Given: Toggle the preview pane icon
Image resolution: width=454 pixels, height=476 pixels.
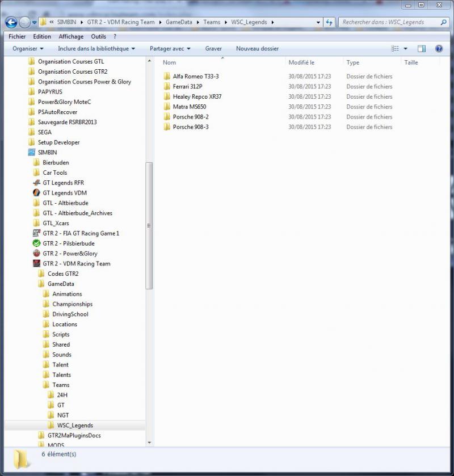Looking at the screenshot, I should click(422, 49).
